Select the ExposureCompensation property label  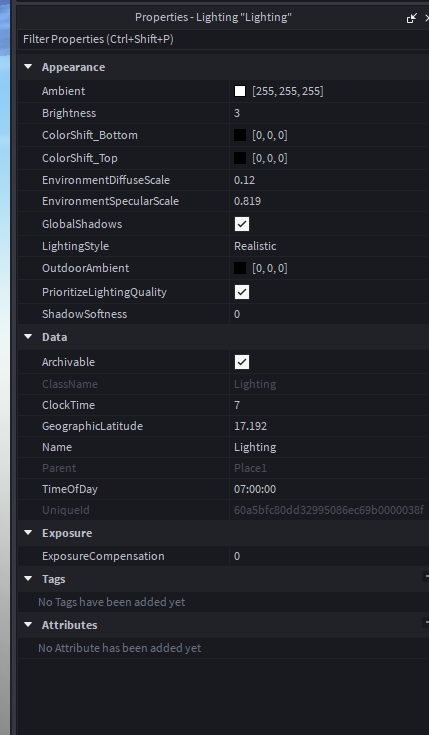[103, 556]
